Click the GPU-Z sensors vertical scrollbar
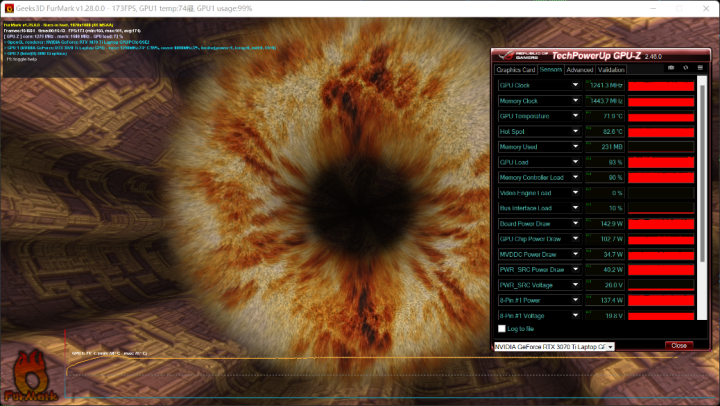This screenshot has height=406, width=720. click(x=702, y=198)
